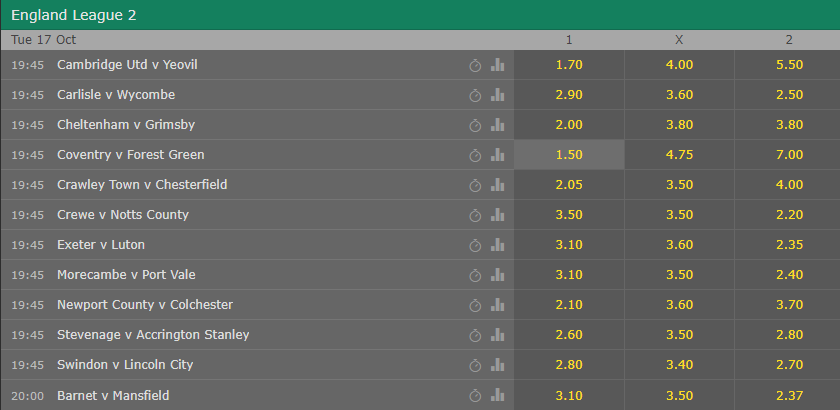
Task: Click stopwatch icon for Barnet v Mansfield
Action: coord(475,396)
